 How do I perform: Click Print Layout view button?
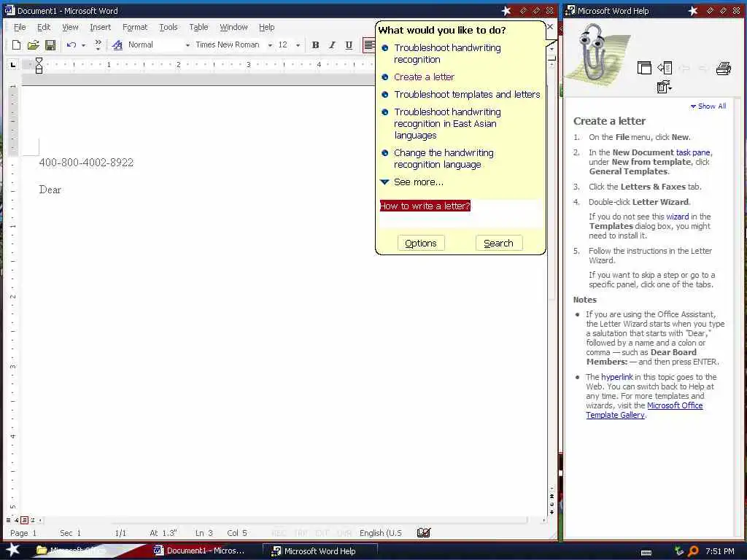[25, 520]
